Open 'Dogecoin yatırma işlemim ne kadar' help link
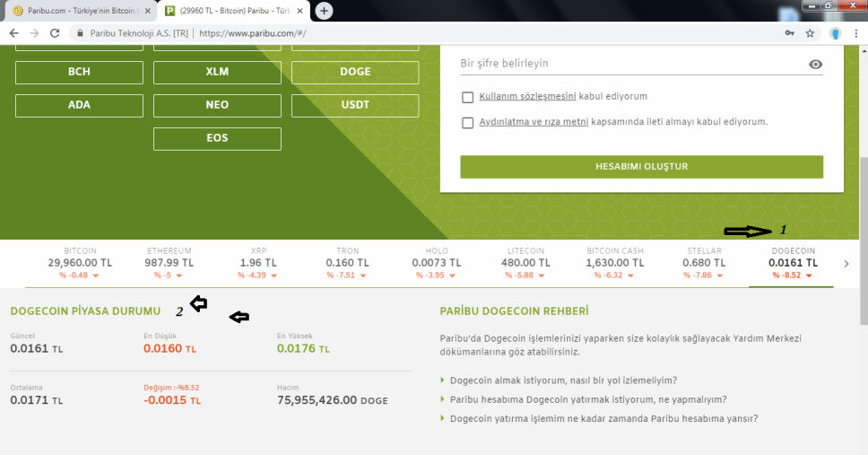Image resolution: width=868 pixels, height=455 pixels. tap(603, 418)
